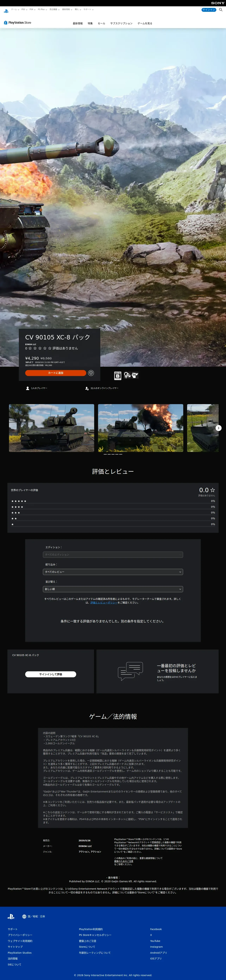Advance screenshots carousel with right arrow
Viewport: 226px width, 980px height.
pos(218,428)
